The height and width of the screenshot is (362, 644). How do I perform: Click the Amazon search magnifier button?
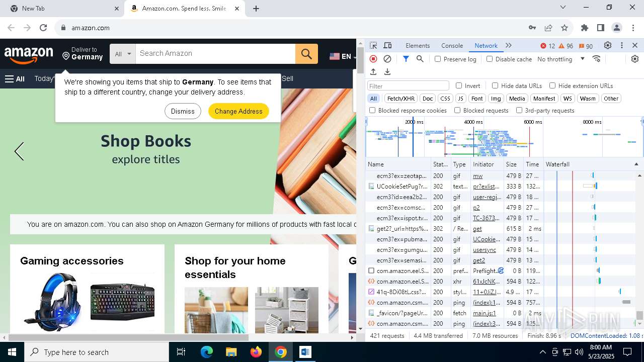point(306,54)
